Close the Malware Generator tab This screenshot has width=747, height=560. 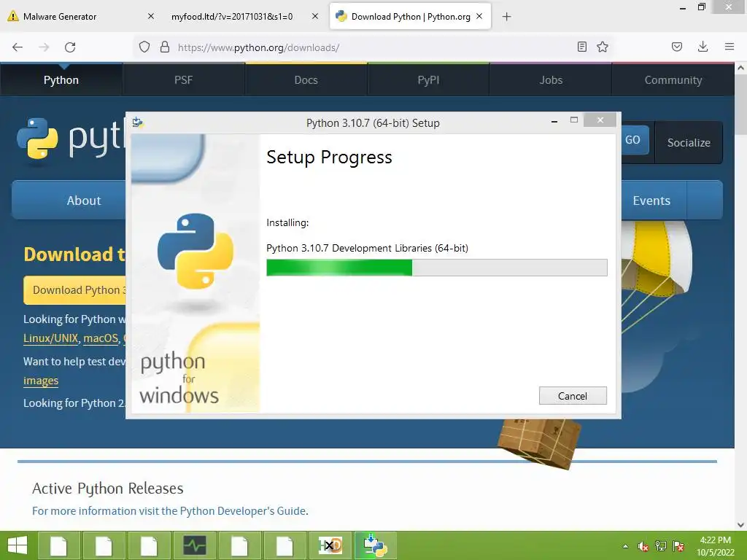(151, 16)
